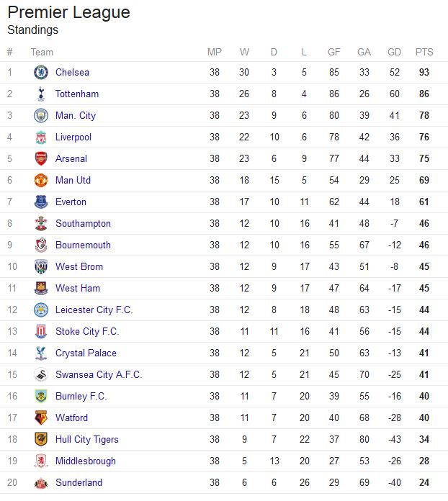
Task: Click the GD column header
Action: (x=394, y=52)
